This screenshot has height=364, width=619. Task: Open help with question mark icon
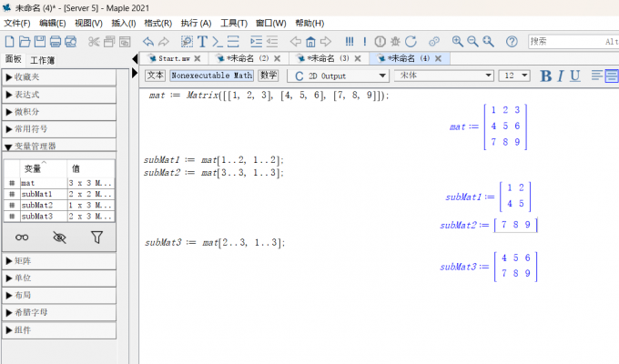(512, 42)
